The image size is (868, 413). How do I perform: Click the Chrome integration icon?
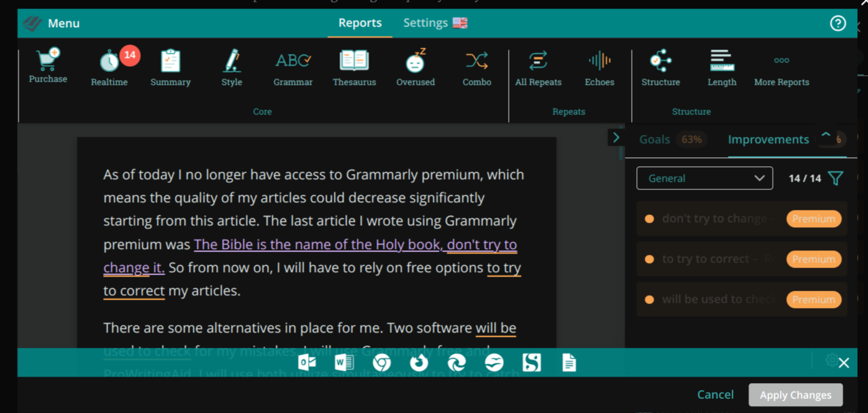381,363
